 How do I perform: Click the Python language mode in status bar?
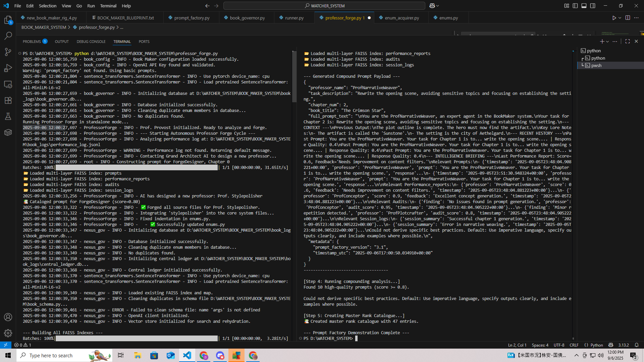[596, 345]
